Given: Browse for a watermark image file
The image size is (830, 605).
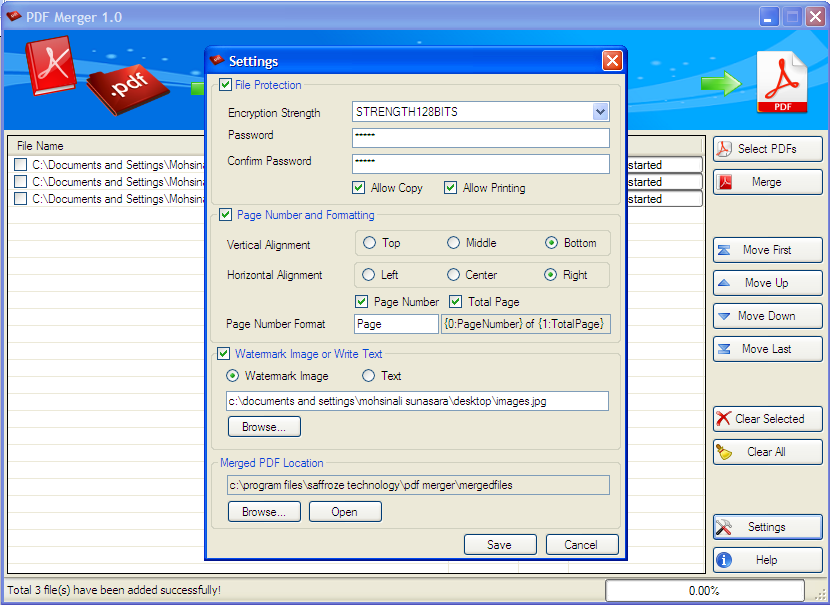Looking at the screenshot, I should [x=264, y=427].
